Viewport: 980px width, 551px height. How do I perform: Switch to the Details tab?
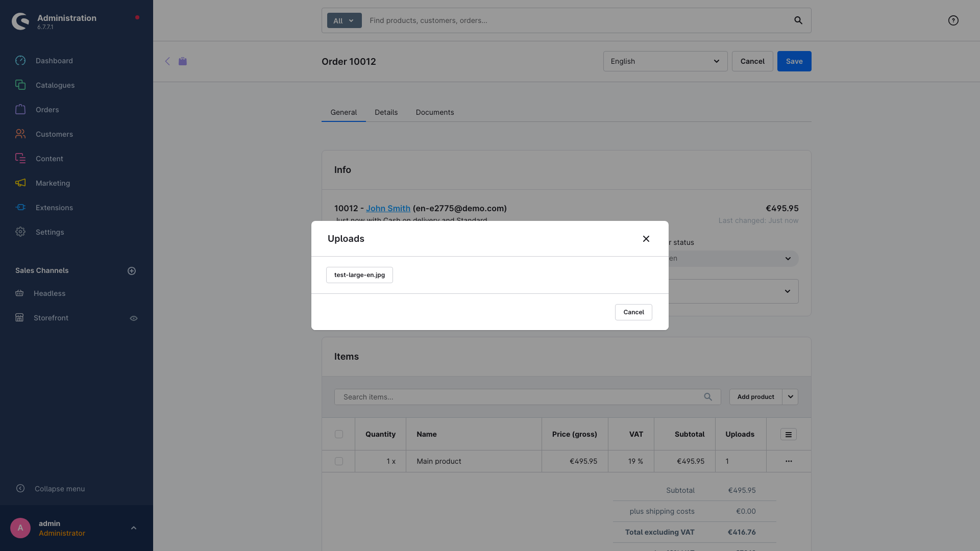tap(386, 112)
